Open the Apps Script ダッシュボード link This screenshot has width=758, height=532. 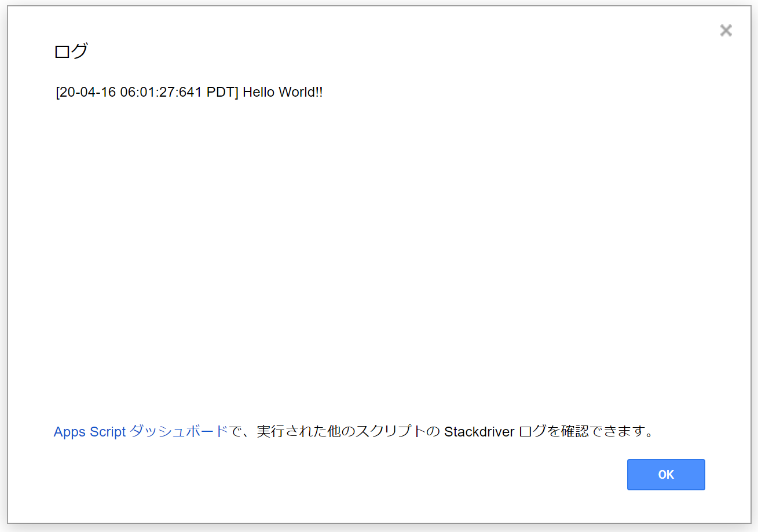pos(141,432)
